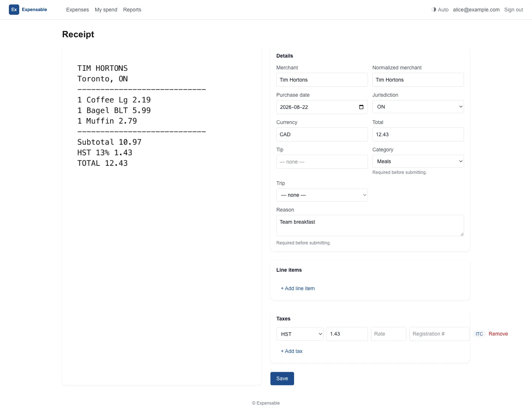
Task: Open the Category dropdown showing Meals
Action: click(x=418, y=161)
